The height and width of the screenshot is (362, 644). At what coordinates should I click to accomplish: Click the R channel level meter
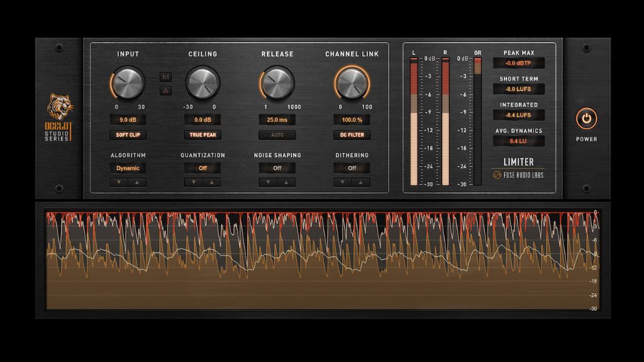(445, 121)
